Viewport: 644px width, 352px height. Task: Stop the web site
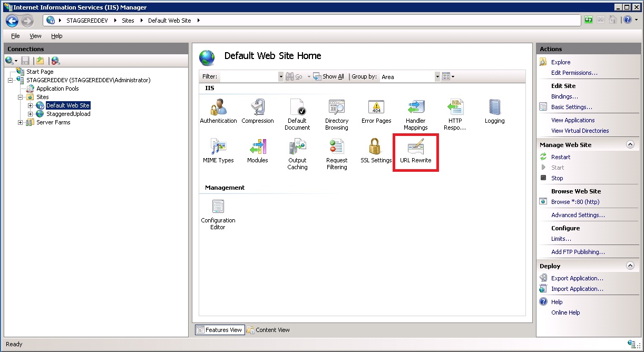(x=557, y=178)
